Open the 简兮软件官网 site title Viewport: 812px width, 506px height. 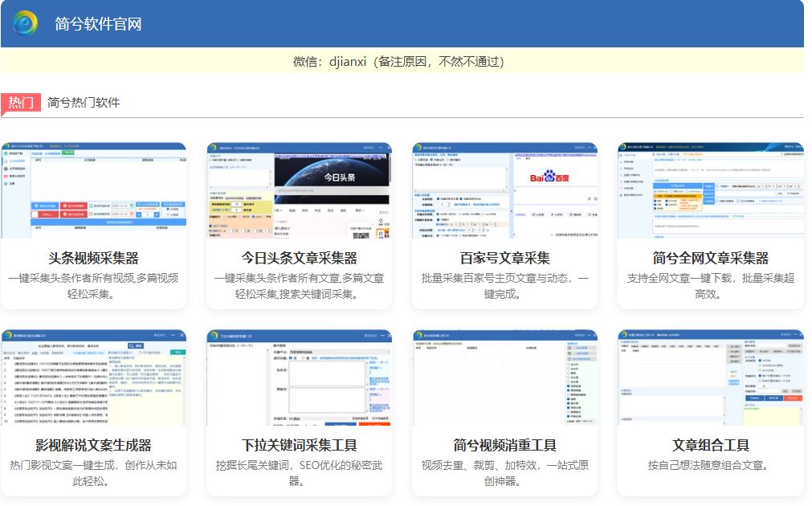98,24
